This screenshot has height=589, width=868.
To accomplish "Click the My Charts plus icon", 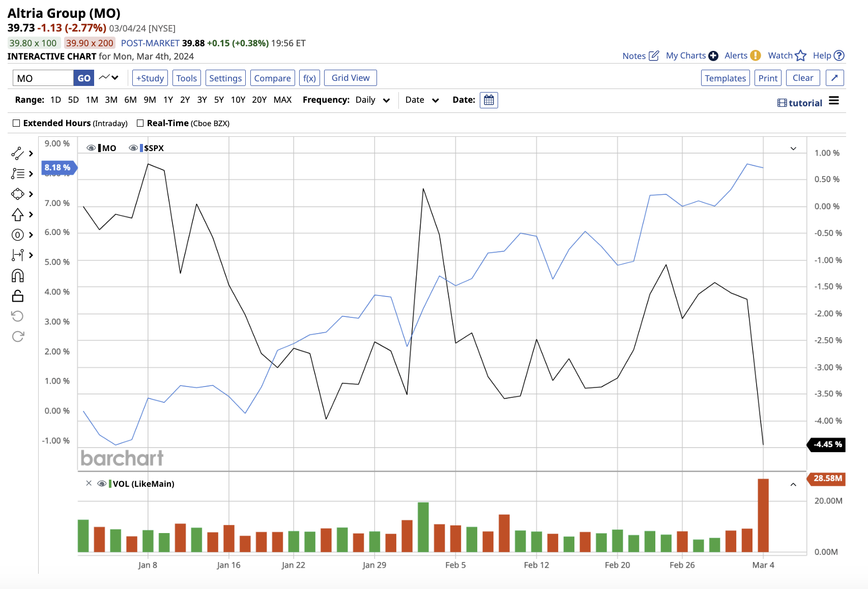I will click(713, 55).
